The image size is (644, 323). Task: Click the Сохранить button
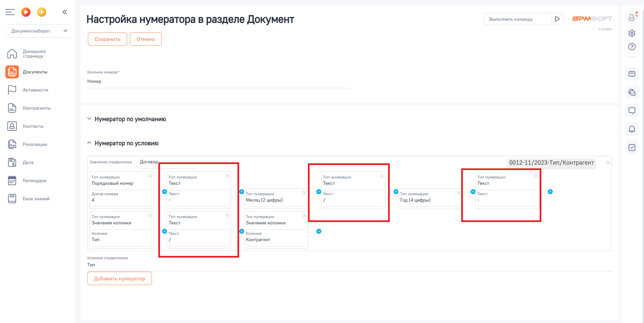coord(107,39)
